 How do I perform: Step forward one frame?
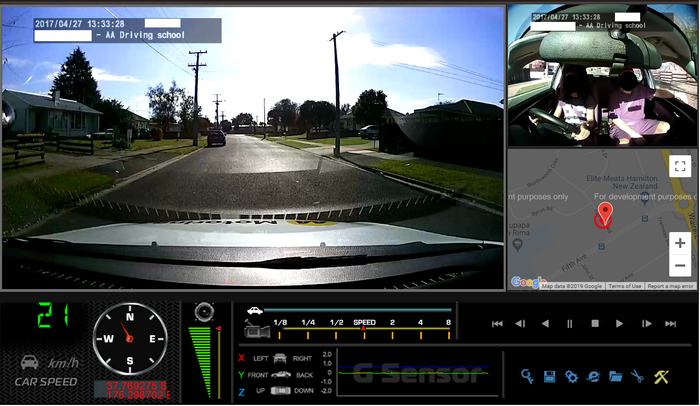tap(646, 324)
